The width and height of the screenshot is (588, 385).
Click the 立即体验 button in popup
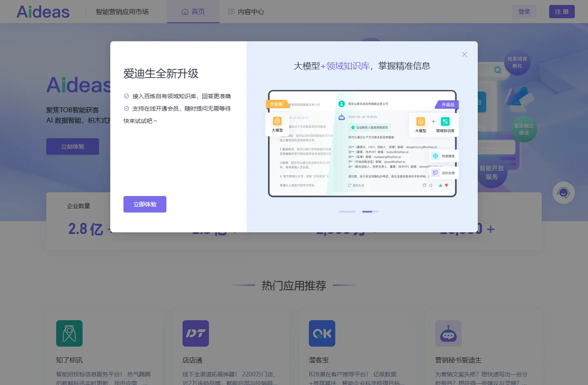click(145, 204)
